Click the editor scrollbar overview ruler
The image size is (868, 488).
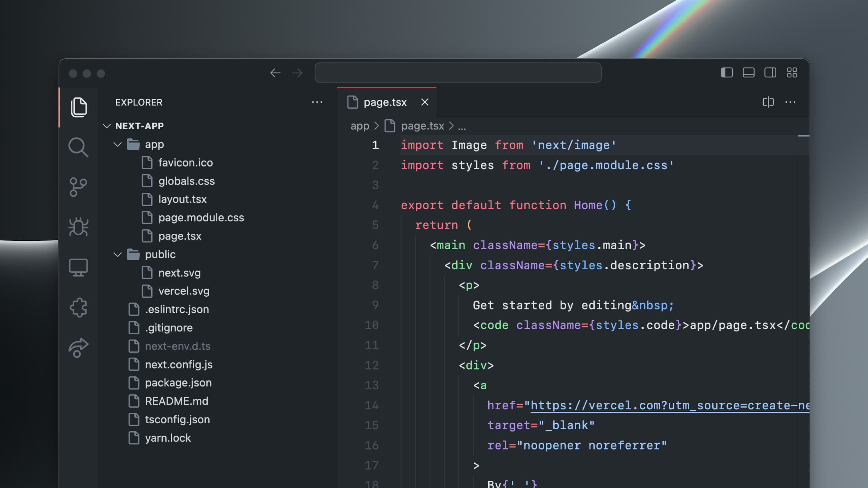[803, 311]
